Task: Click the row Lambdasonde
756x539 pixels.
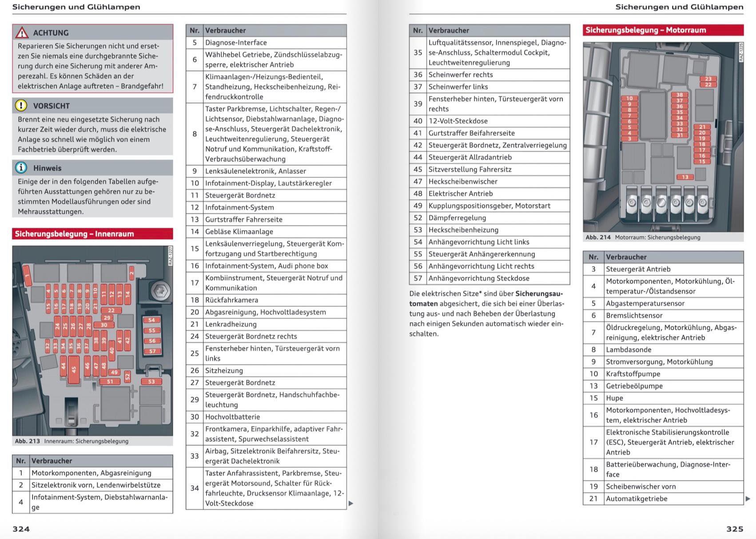Action: point(663,350)
